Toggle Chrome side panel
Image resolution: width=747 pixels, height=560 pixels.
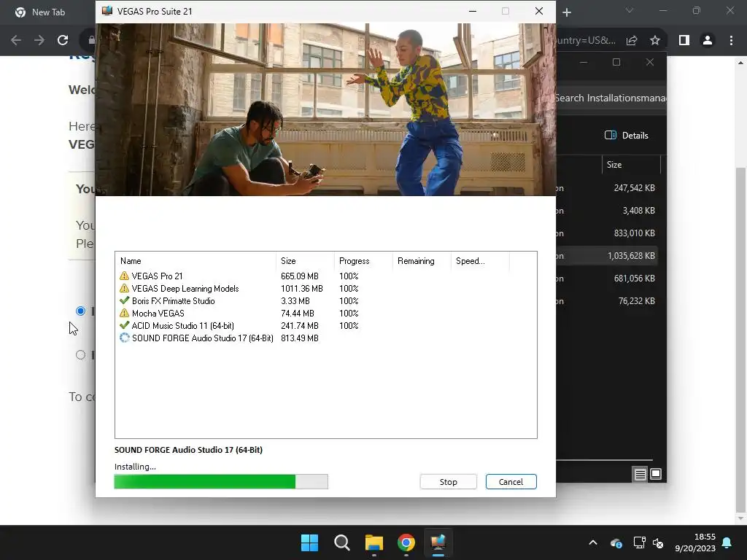point(684,41)
